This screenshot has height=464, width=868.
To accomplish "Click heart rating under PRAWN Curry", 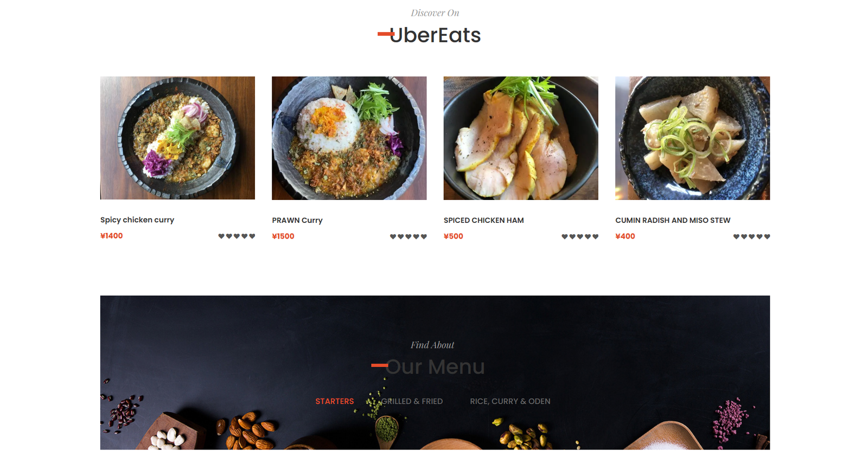I will click(409, 237).
